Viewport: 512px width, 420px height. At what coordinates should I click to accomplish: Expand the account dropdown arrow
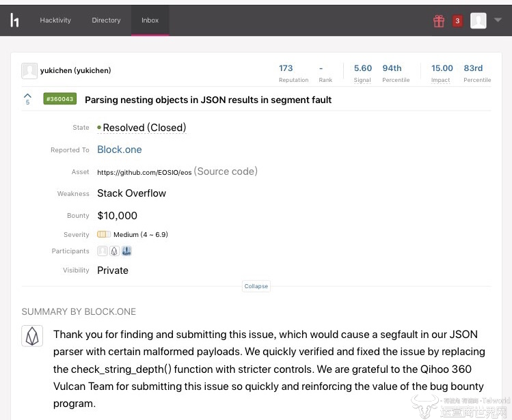pos(498,20)
